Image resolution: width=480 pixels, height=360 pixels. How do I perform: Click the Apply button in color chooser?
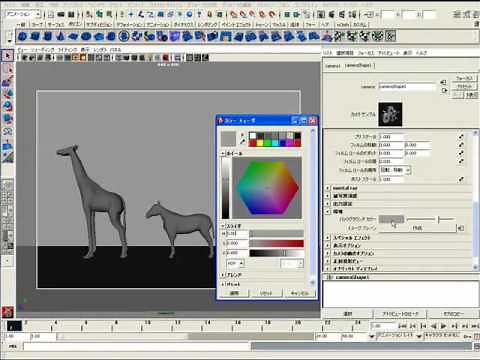[x=234, y=293]
